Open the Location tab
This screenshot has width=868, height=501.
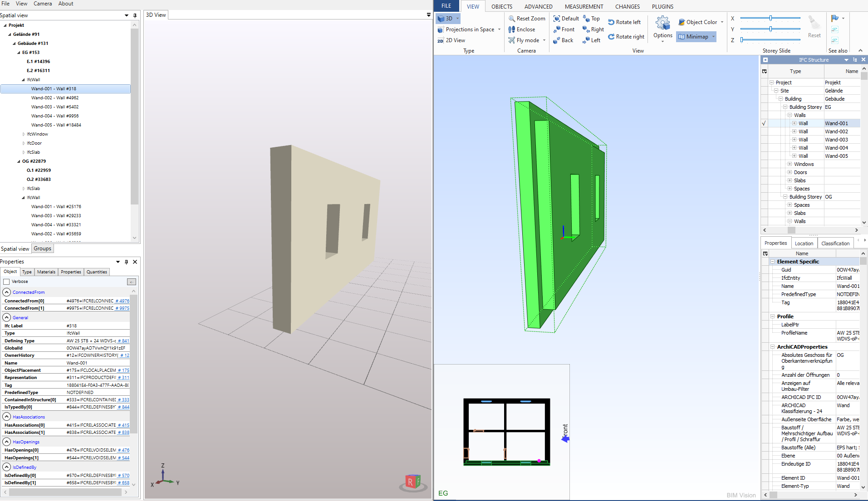coord(804,243)
